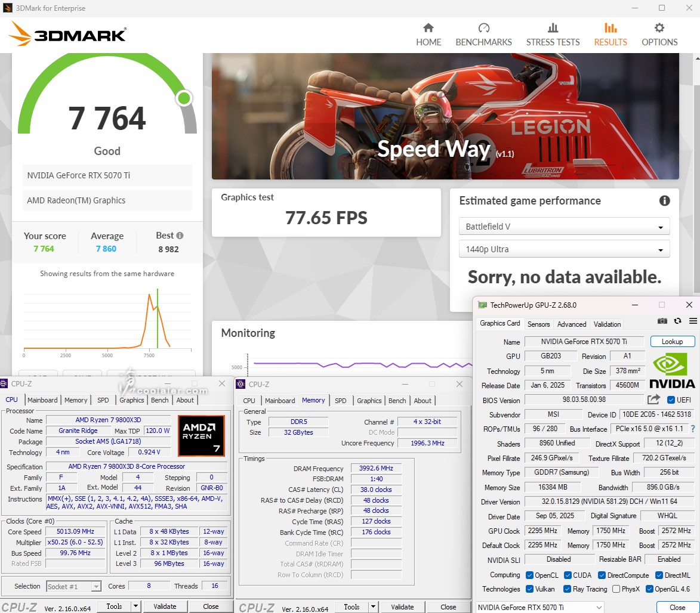
Task: Click the Driver Version field in GPU-Z
Action: tap(609, 501)
